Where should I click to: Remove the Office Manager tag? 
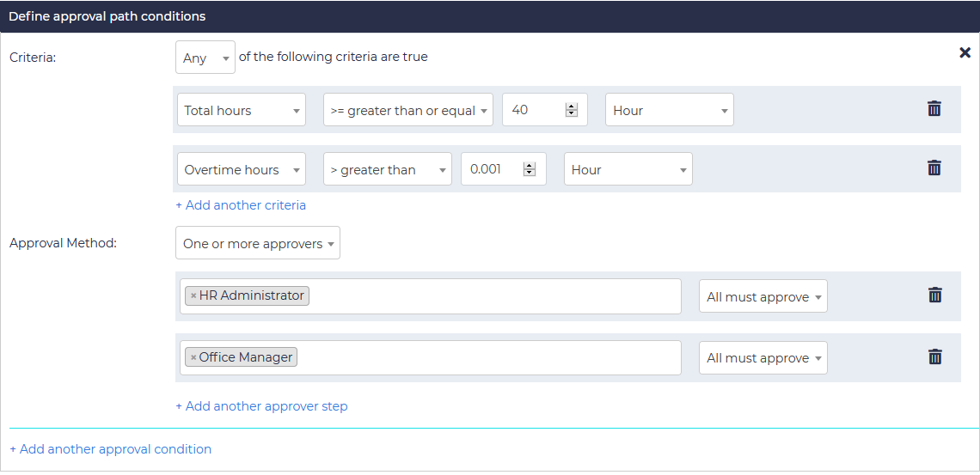click(x=193, y=357)
